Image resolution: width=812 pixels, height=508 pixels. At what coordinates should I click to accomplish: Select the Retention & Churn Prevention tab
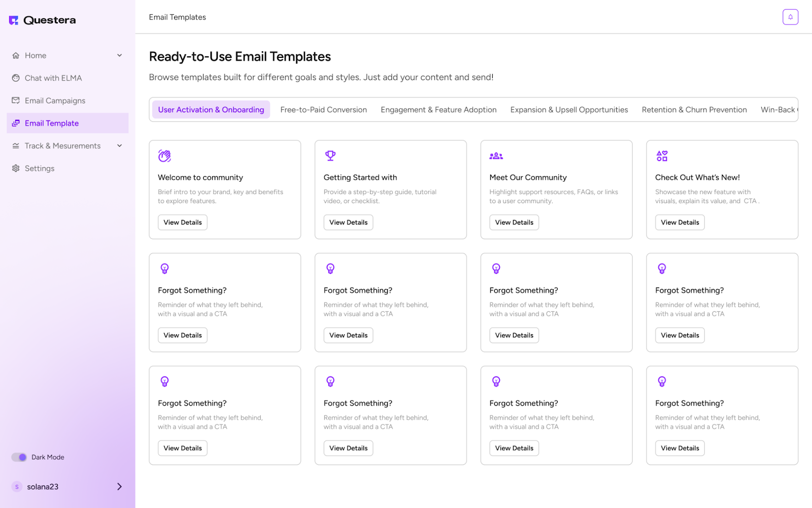pyautogui.click(x=694, y=110)
